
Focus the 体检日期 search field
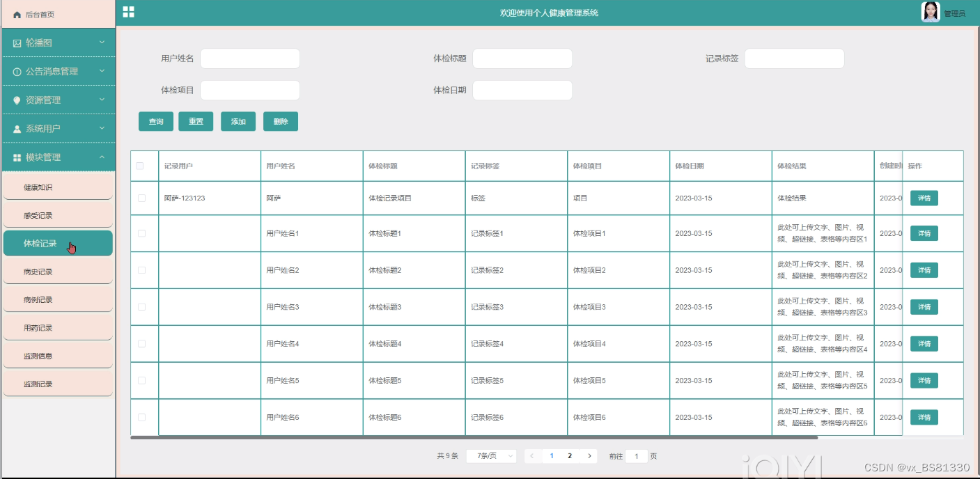tap(522, 91)
